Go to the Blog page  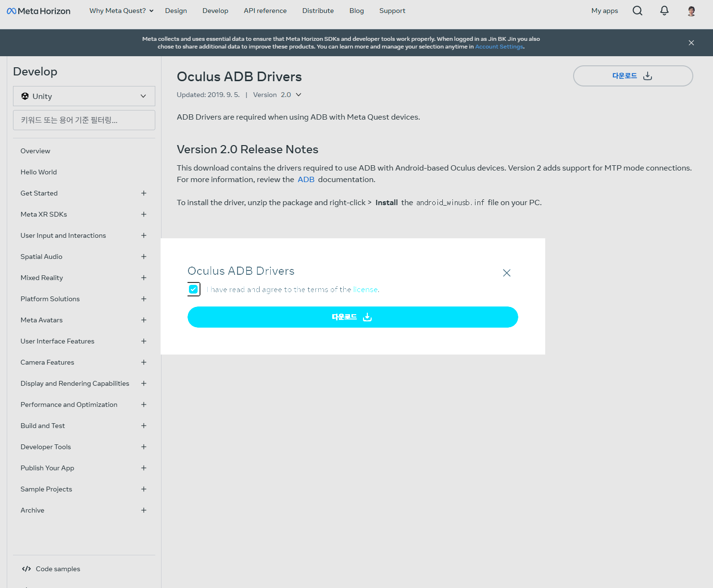pyautogui.click(x=357, y=11)
